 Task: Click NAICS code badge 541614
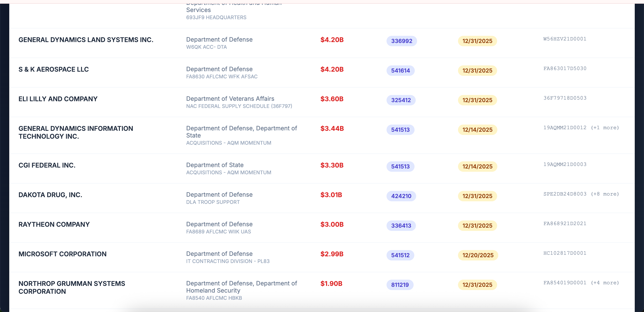[x=400, y=70]
